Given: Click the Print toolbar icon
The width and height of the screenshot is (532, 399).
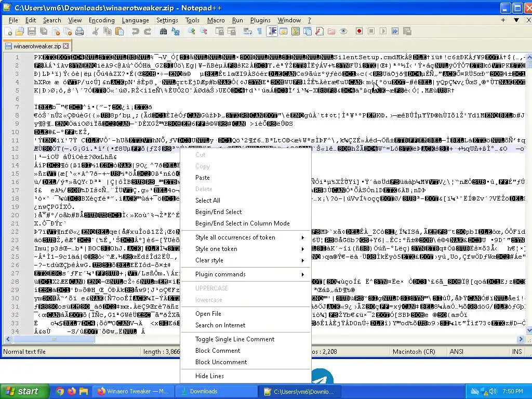Looking at the screenshot, I should click(79, 32).
